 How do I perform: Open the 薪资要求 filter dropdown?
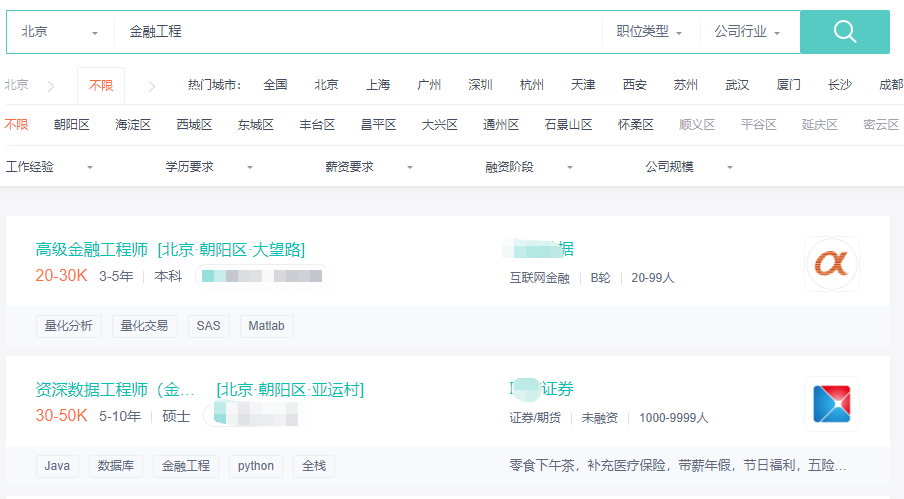click(x=369, y=167)
